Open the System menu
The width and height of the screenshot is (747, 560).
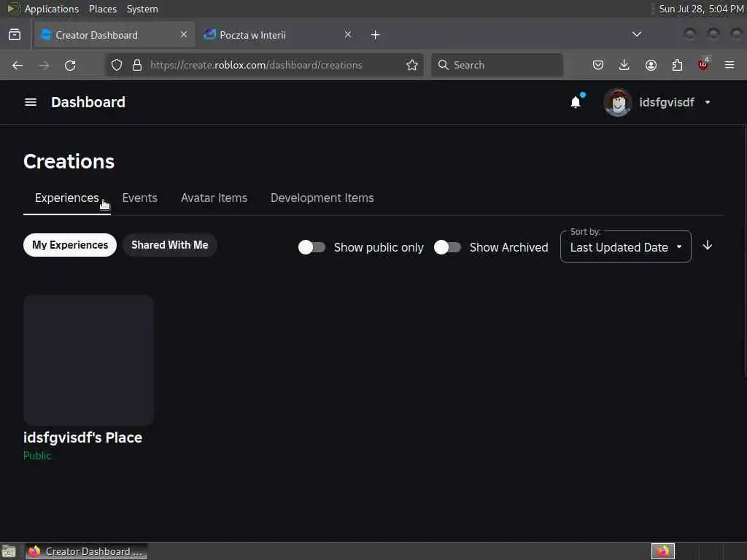(142, 9)
